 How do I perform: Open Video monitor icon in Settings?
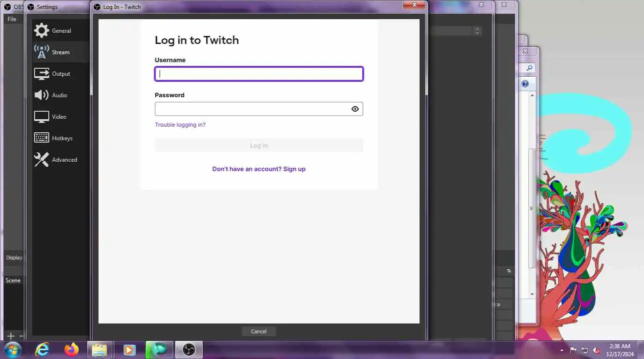click(x=42, y=117)
